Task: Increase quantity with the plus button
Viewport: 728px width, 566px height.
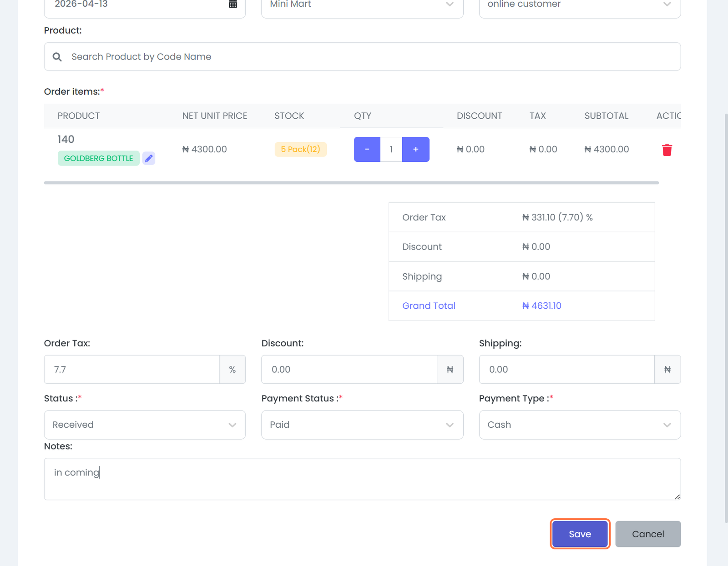Action: (x=415, y=149)
